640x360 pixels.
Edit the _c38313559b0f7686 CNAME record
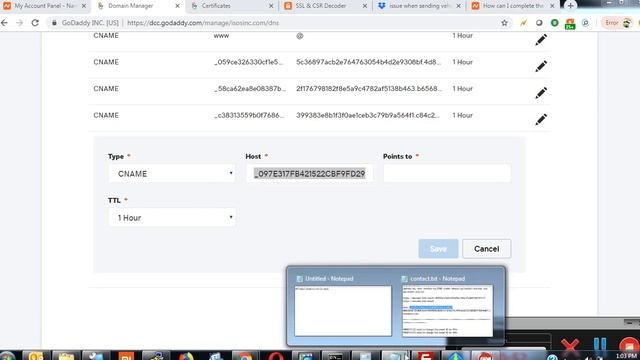(541, 119)
